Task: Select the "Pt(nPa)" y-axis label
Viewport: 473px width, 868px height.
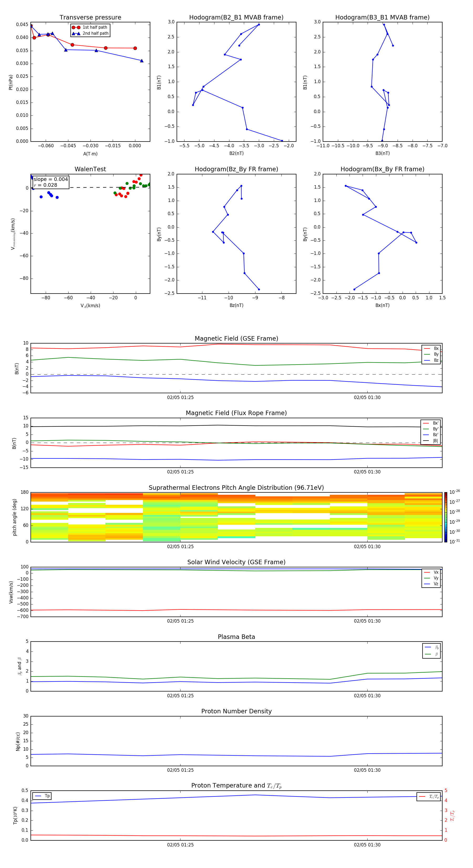Action: click(x=11, y=82)
